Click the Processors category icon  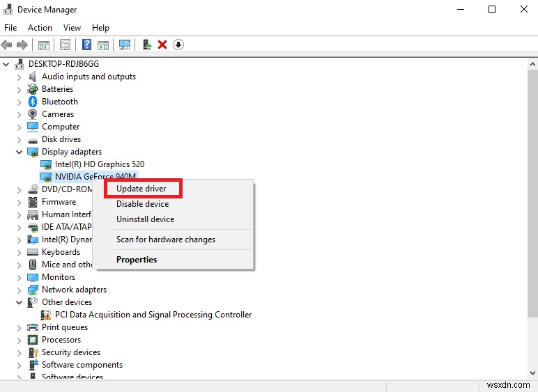(33, 340)
